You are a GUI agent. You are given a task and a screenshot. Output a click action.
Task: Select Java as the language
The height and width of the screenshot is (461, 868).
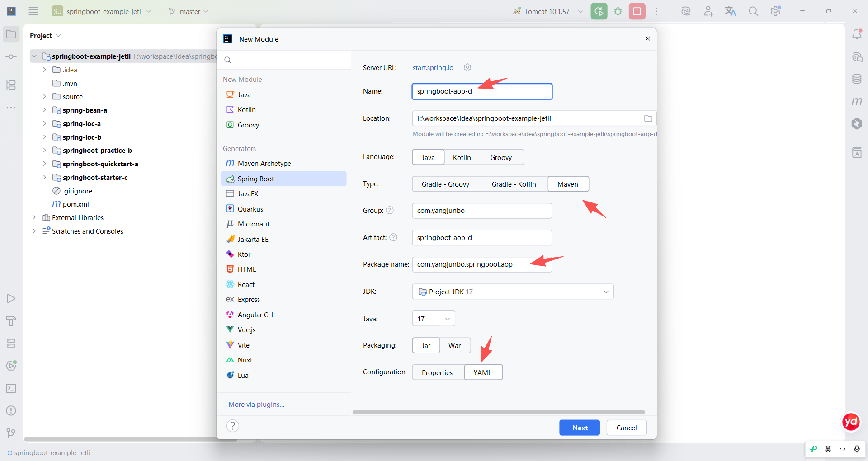click(428, 157)
